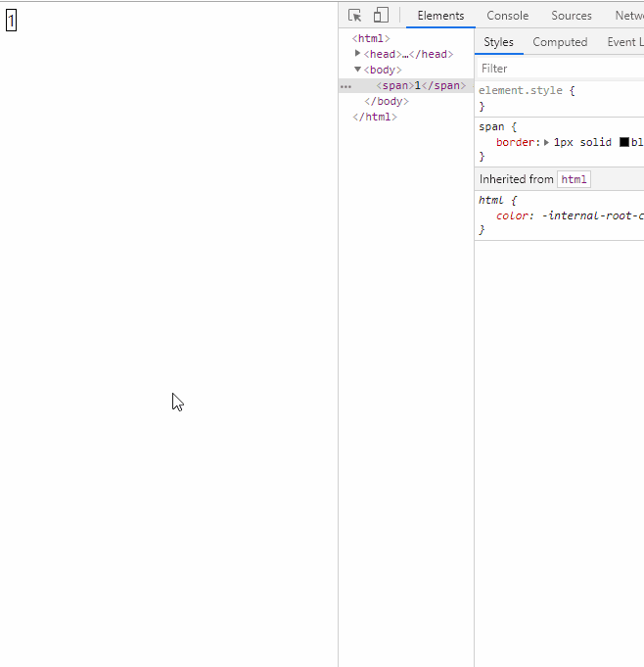Screen dimensions: 644x667
Task: Select the opening html tag in DOM tree
Action: click(371, 38)
